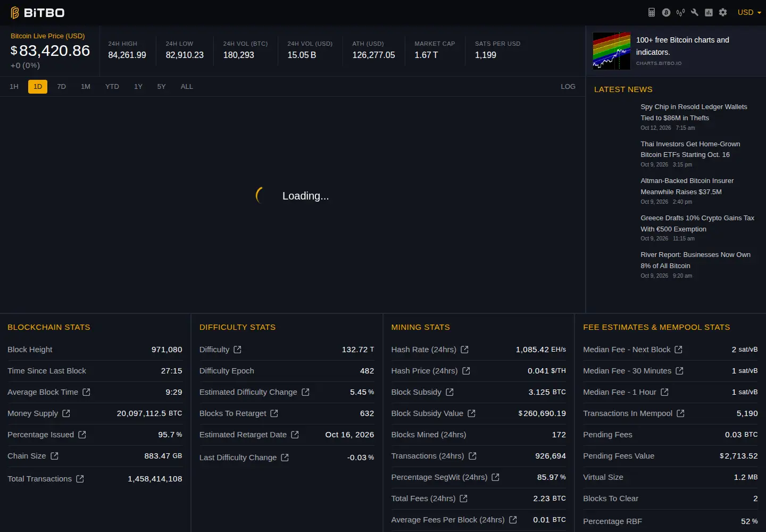Image resolution: width=766 pixels, height=532 pixels.
Task: Open the candlestick chart icon
Action: tap(680, 12)
